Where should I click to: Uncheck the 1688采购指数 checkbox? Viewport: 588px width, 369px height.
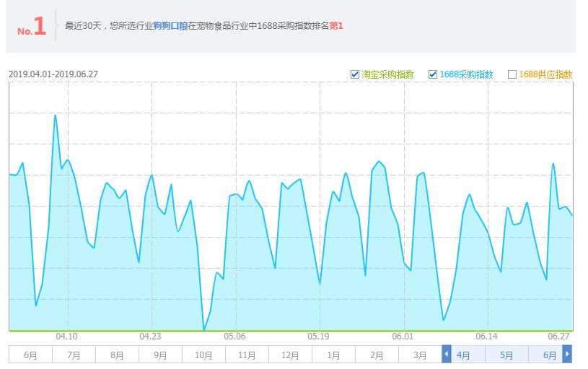tap(433, 74)
